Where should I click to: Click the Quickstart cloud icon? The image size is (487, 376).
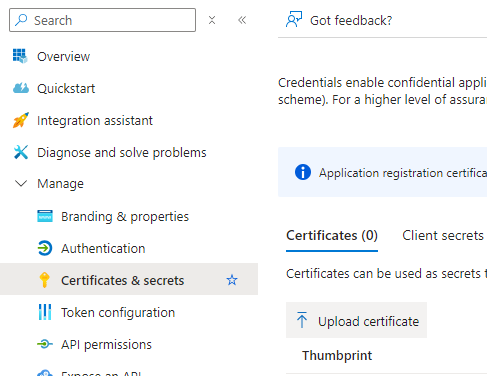(x=21, y=88)
